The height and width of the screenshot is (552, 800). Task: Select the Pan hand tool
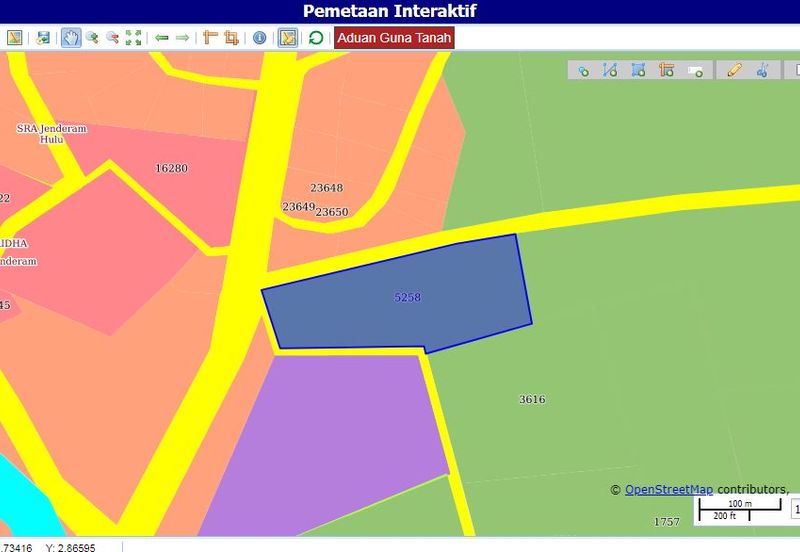(70, 38)
